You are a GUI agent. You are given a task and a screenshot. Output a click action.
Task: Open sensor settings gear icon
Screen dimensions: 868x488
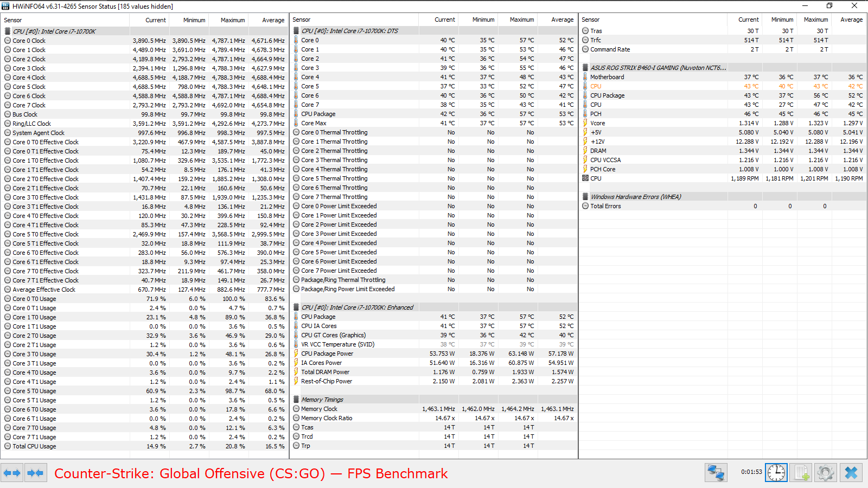(826, 473)
